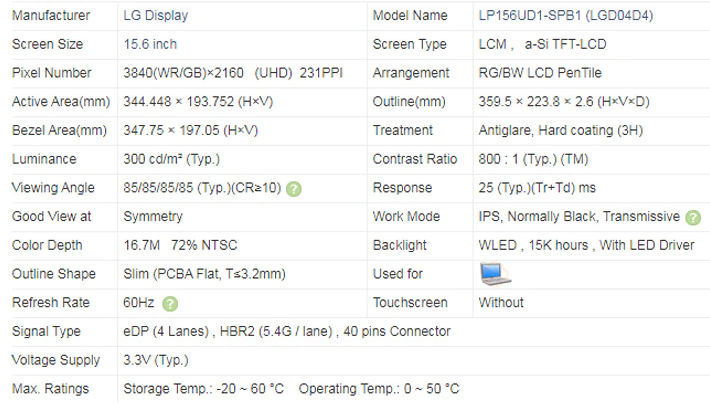Screen dimensions: 710x420
Task: Click the 16.7M 72% NTSC color depth
Action: pyautogui.click(x=180, y=245)
